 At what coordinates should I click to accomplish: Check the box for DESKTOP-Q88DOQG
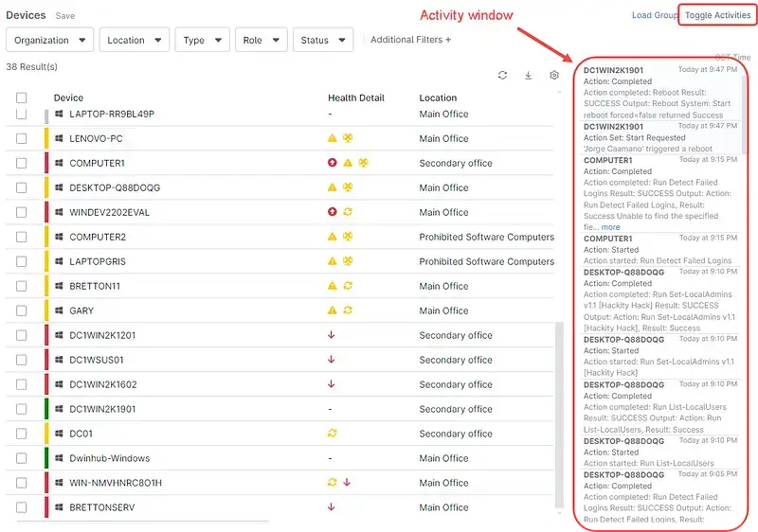pyautogui.click(x=21, y=187)
